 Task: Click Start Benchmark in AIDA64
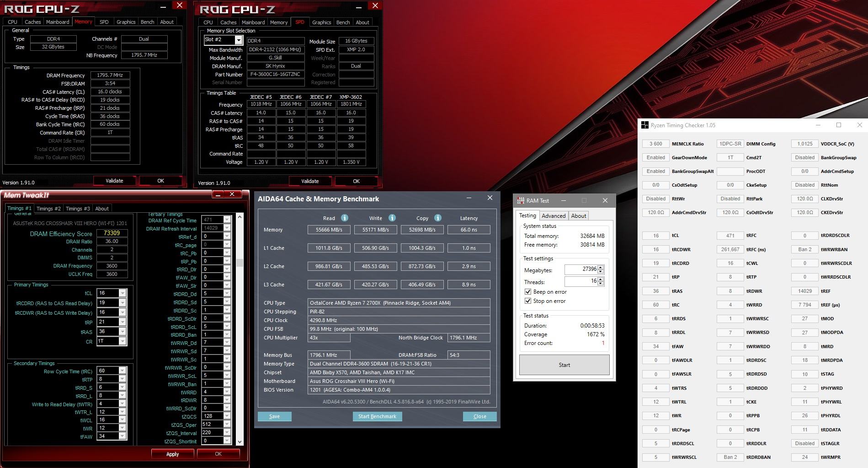click(x=377, y=416)
